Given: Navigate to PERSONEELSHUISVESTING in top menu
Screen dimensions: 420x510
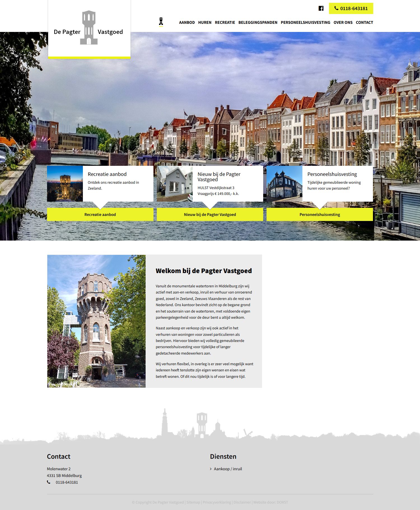Looking at the screenshot, I should (x=305, y=22).
